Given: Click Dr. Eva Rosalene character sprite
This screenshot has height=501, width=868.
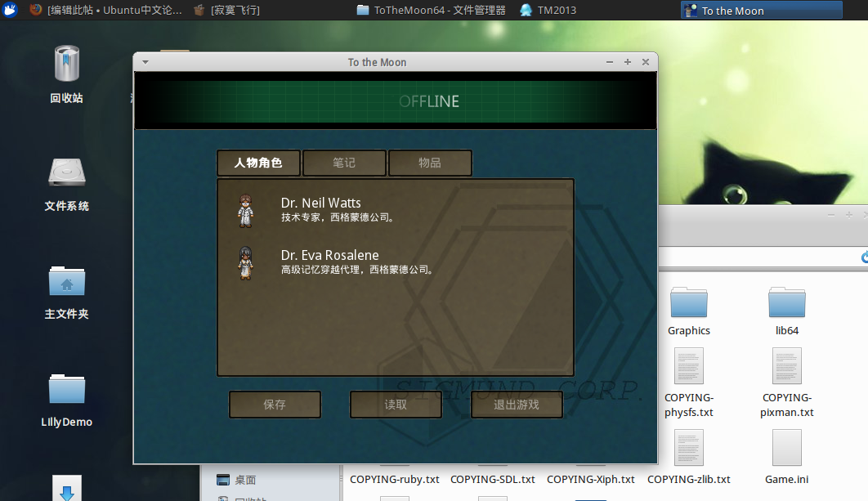Looking at the screenshot, I should point(246,263).
